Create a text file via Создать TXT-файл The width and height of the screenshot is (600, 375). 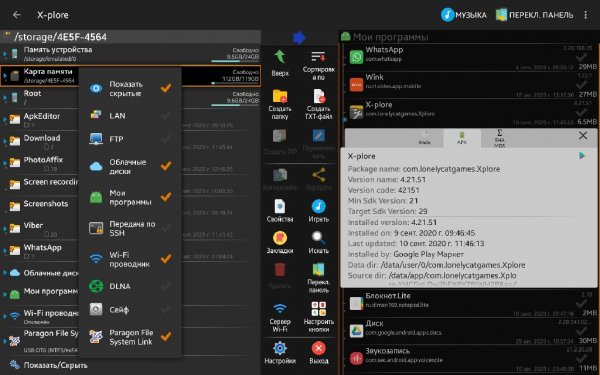point(319,96)
